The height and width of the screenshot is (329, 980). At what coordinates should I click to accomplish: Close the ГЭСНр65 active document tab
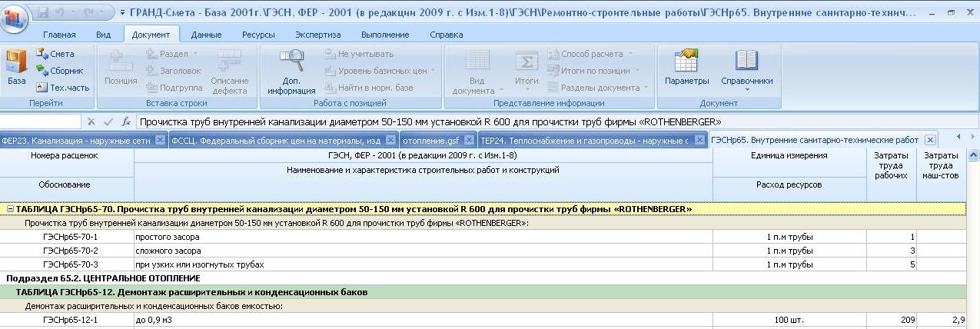[930, 140]
